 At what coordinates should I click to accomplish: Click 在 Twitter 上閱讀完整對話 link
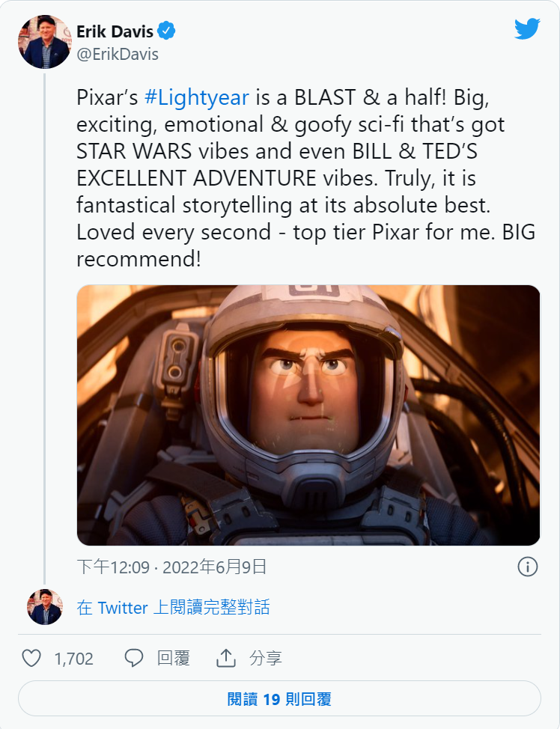point(173,607)
